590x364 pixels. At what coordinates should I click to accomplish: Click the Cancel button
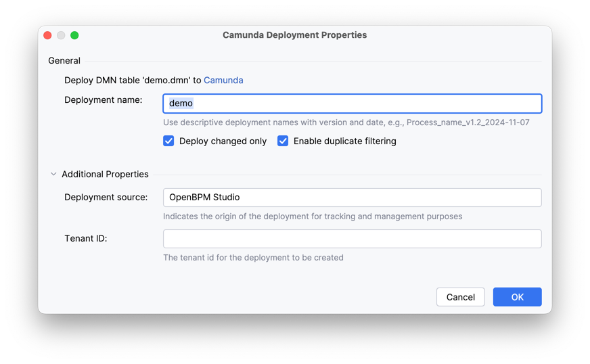[461, 297]
